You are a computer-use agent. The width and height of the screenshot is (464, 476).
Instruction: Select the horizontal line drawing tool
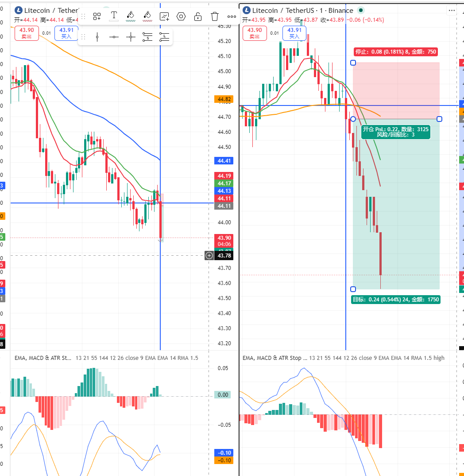[114, 37]
